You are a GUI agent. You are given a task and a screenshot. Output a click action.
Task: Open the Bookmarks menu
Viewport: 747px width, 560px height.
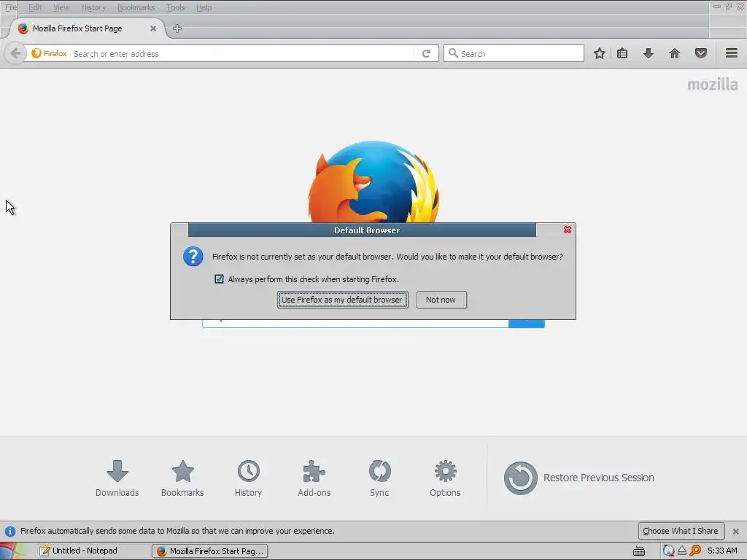point(136,7)
